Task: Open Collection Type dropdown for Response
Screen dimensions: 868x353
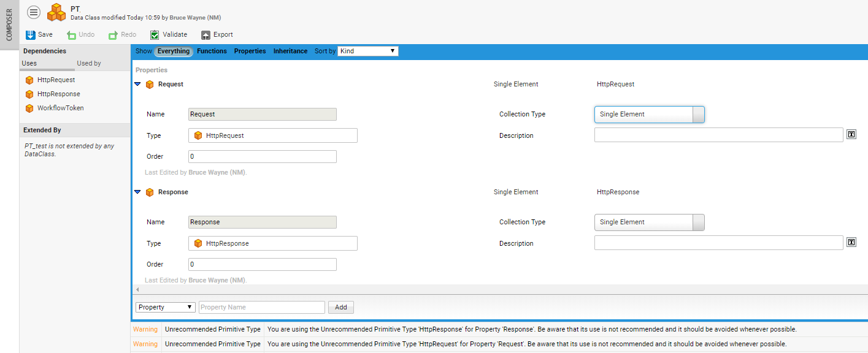Action: tap(649, 222)
